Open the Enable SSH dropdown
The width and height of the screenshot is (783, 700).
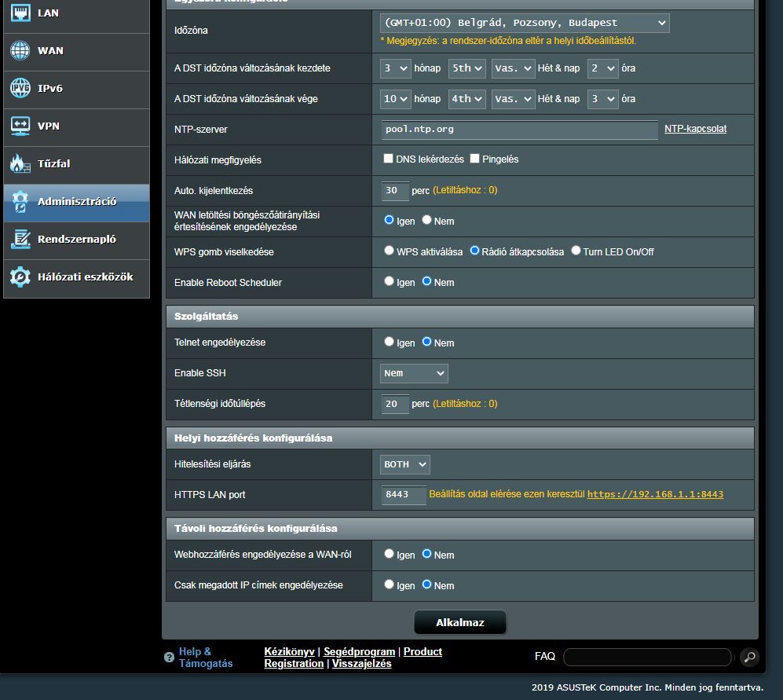tap(414, 373)
